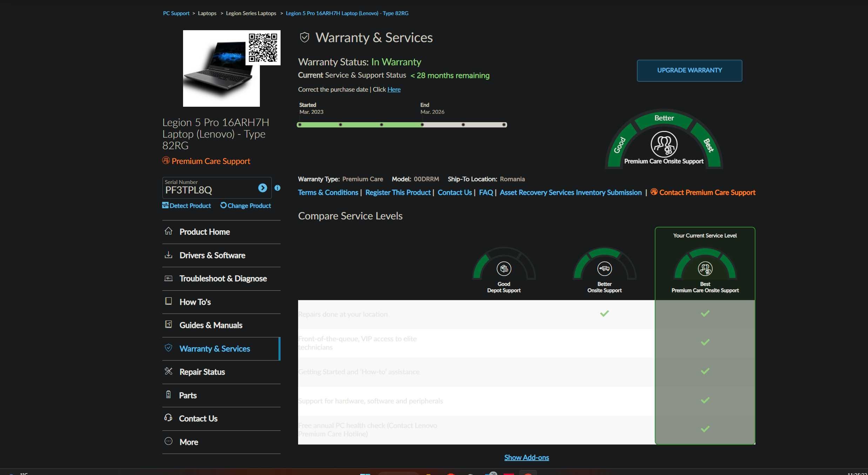Screen dimensions: 868x475
Task: Click the Warranty & Services shield icon
Action: pos(169,348)
